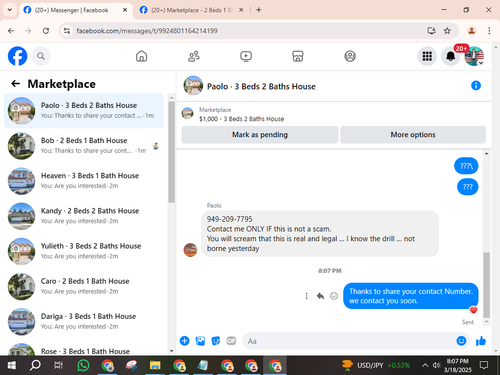Open the tab search dropdown arrow

(10, 10)
